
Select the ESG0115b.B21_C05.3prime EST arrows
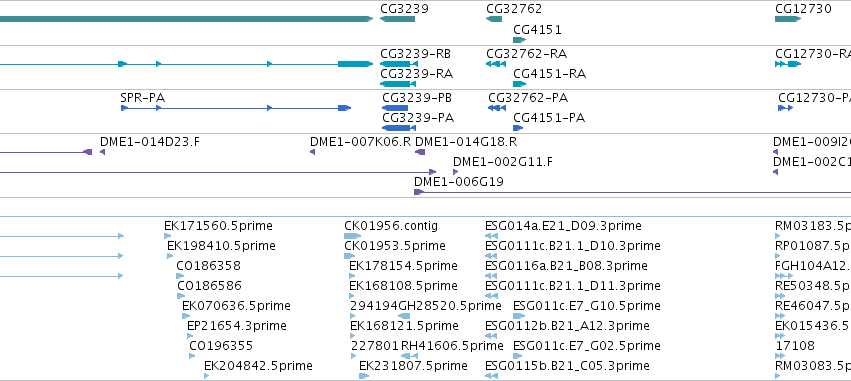[x=491, y=376]
